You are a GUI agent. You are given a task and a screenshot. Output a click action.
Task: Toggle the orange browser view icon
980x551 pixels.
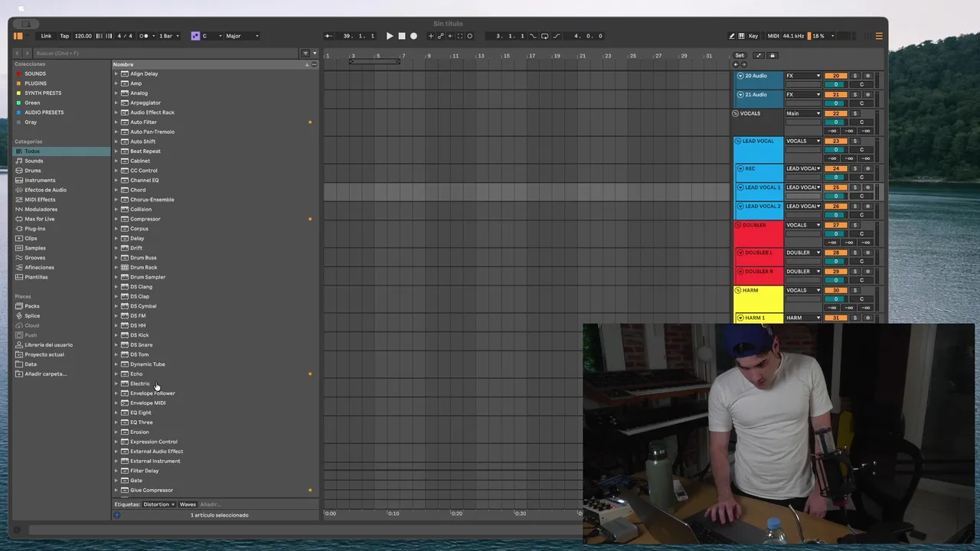18,36
